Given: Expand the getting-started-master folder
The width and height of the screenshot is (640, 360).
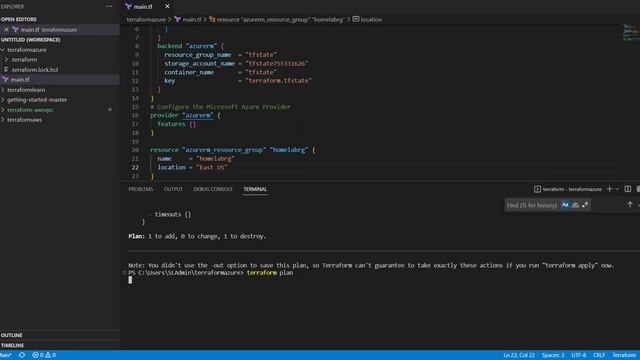Looking at the screenshot, I should [37, 100].
